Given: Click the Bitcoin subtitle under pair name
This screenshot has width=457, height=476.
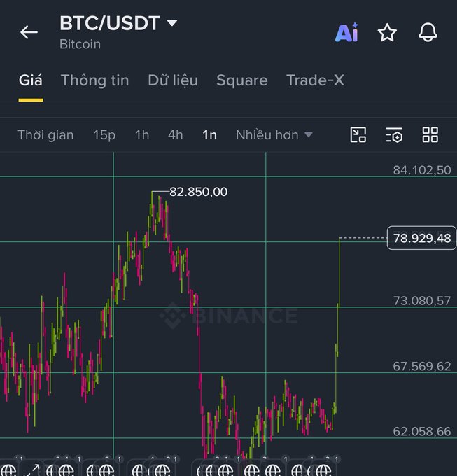Looking at the screenshot, I should click(80, 44).
